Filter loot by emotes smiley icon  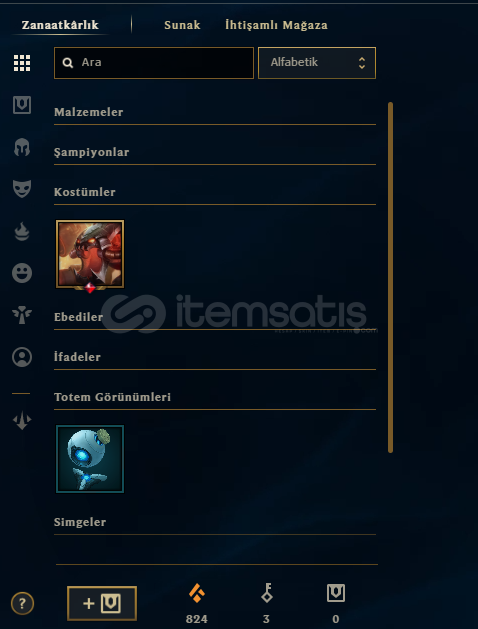point(22,273)
